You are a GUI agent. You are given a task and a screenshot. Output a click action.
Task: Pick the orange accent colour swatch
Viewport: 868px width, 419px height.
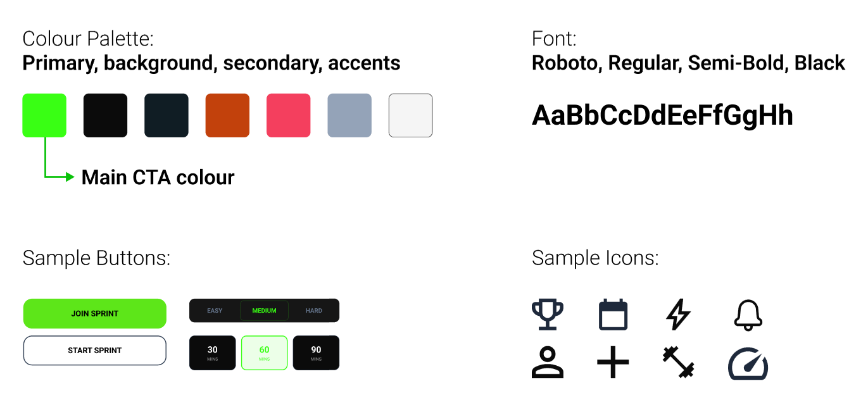(x=227, y=115)
